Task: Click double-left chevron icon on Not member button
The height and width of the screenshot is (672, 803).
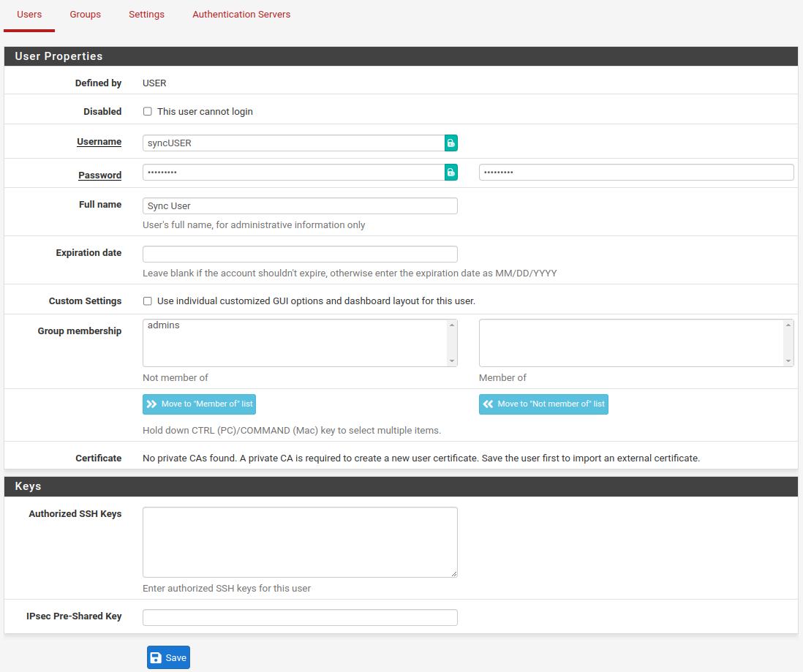Action: [x=488, y=404]
